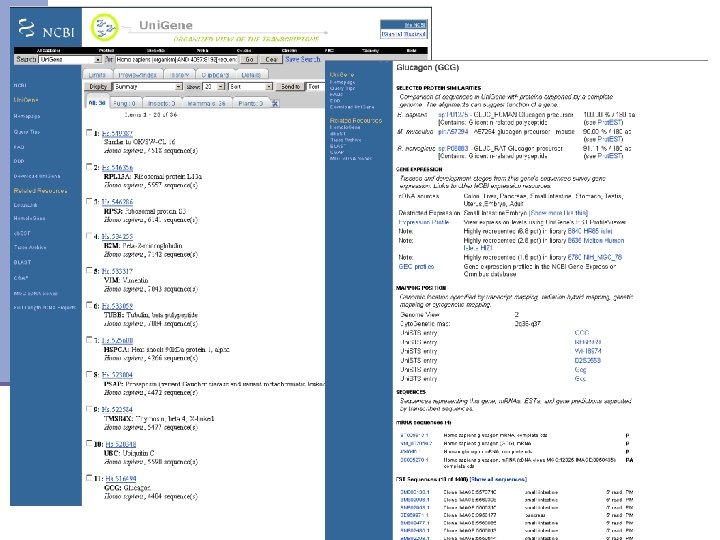Click the NCBI logo

pos(46,28)
